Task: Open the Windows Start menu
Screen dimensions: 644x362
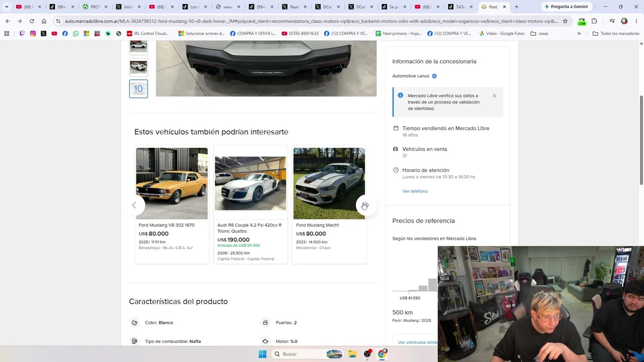Action: tap(262, 354)
